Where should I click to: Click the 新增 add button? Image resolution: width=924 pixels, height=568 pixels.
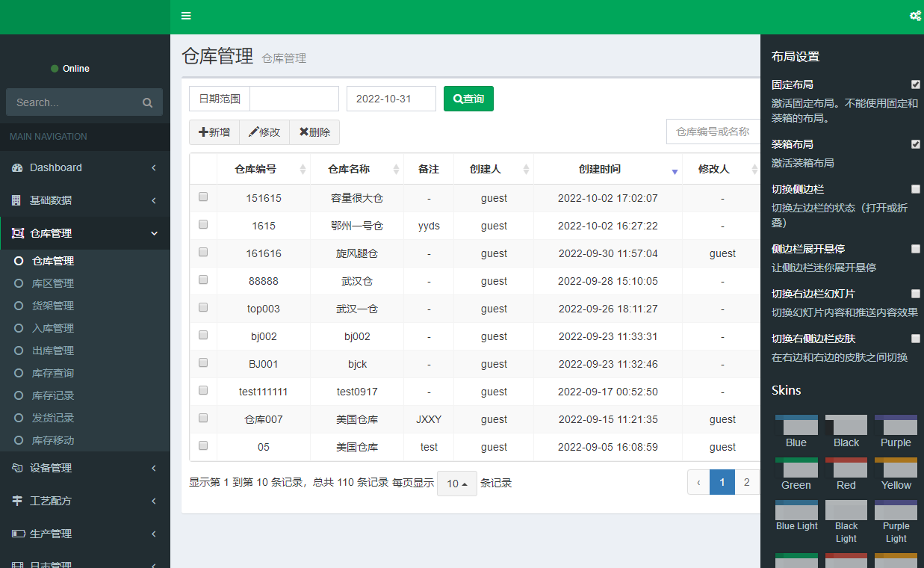pyautogui.click(x=214, y=132)
